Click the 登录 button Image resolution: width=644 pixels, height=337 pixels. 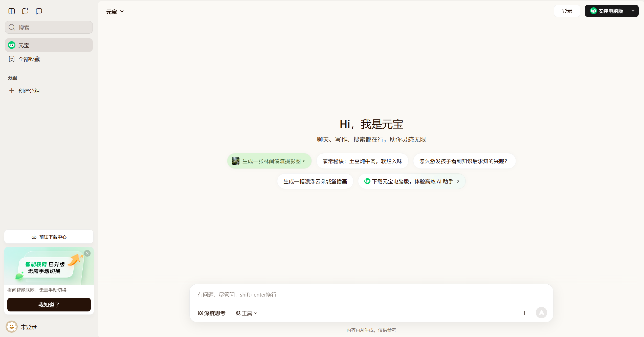tap(567, 11)
